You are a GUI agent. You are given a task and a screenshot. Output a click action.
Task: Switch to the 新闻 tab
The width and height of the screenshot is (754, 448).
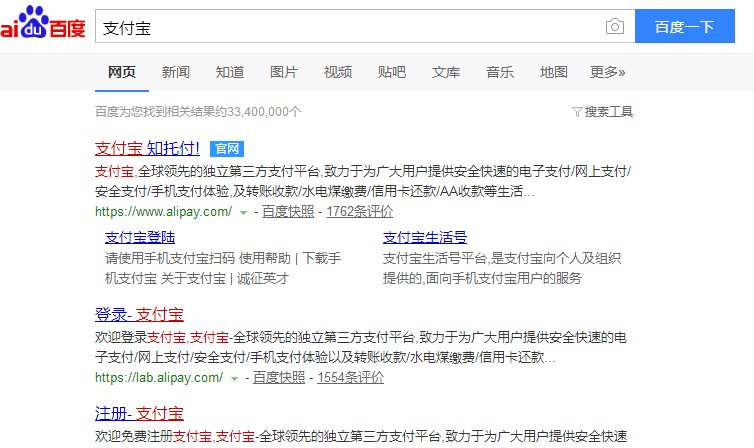coord(176,72)
